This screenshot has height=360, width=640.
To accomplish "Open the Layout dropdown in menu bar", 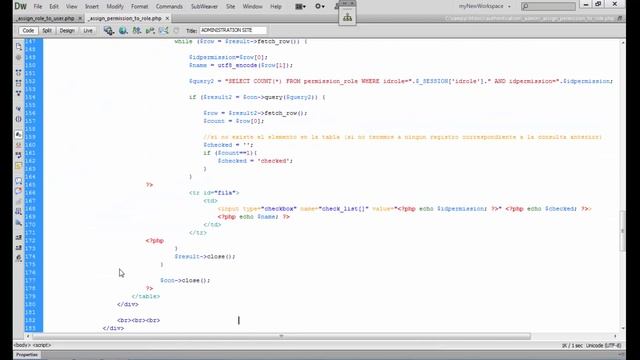I will pos(301,7).
